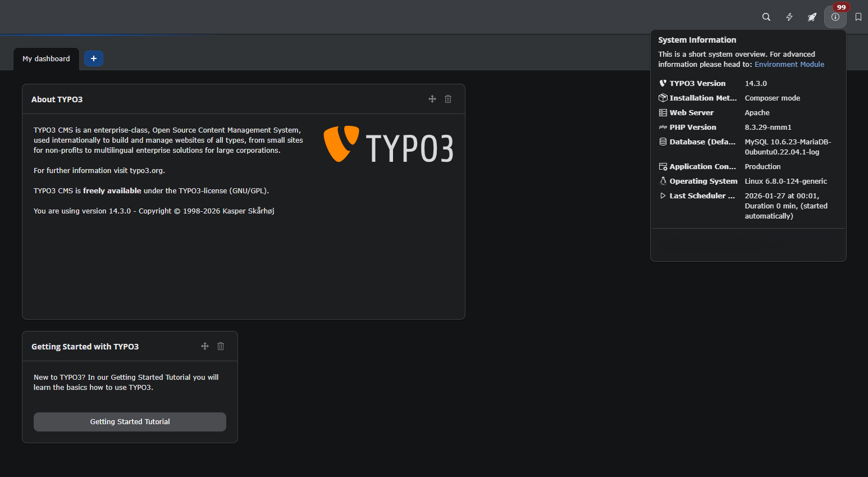Click the Web Server icon
The image size is (868, 477).
click(663, 112)
